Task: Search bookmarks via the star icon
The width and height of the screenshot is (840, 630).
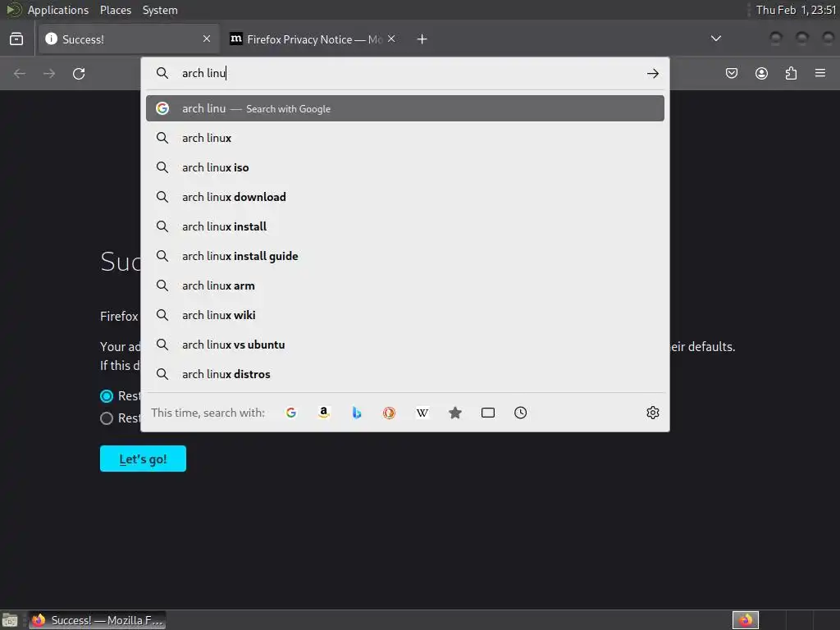Action: (454, 413)
